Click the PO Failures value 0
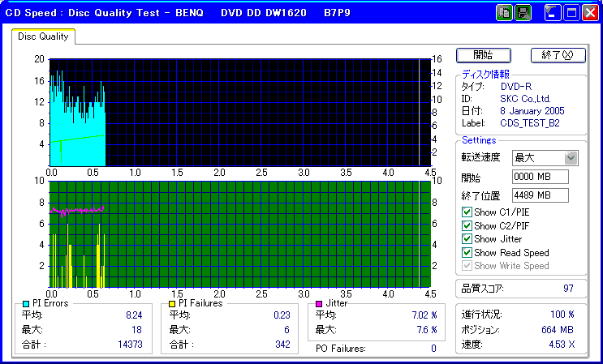Viewport: 603px width, 364px height. click(x=433, y=349)
